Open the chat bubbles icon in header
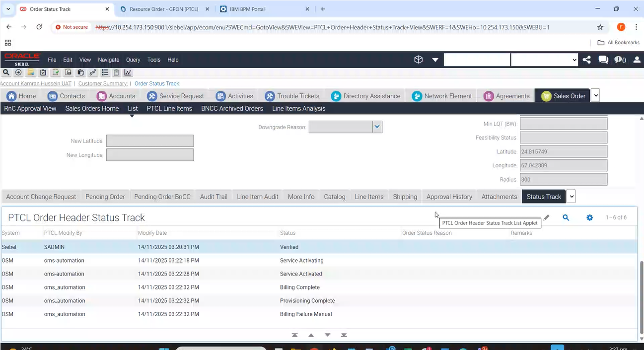The height and width of the screenshot is (350, 644). point(603,60)
